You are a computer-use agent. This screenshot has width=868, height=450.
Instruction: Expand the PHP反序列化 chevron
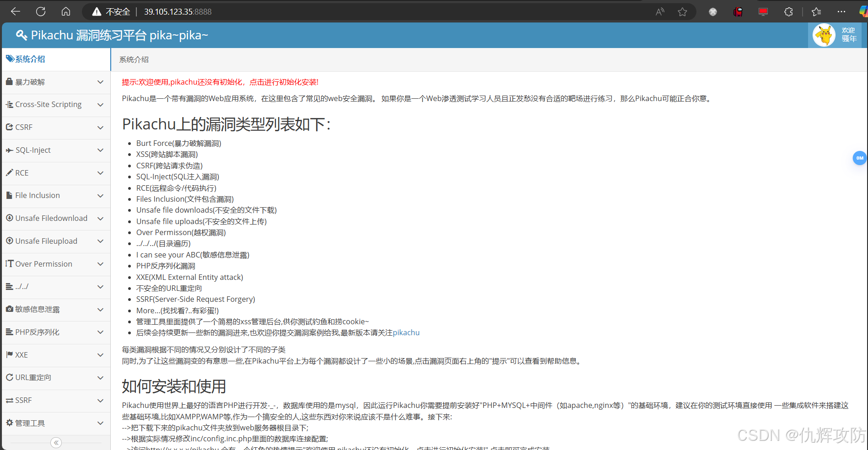click(x=100, y=332)
